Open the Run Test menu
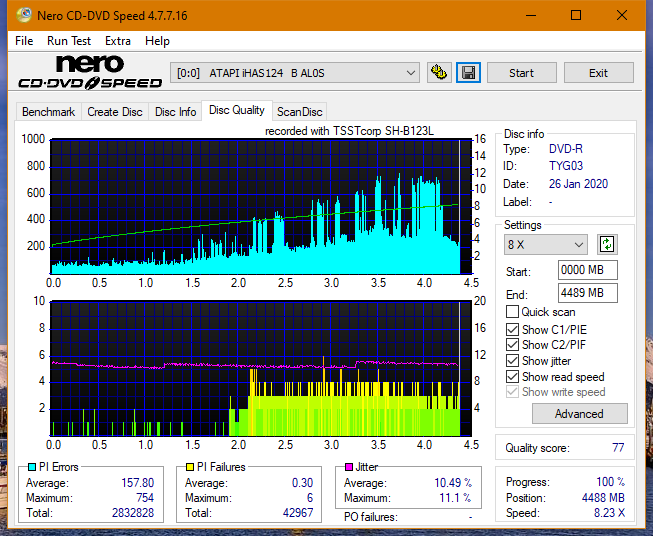This screenshot has width=653, height=536. coord(69,41)
